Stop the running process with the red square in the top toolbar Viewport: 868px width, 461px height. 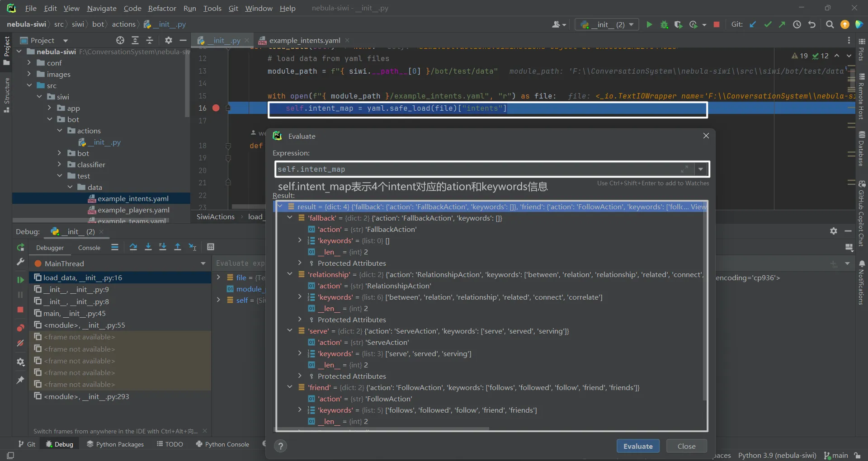pyautogui.click(x=717, y=24)
